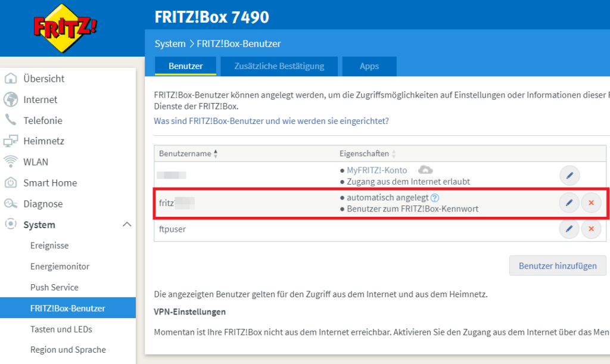Navigate to System in the breadcrumb

pyautogui.click(x=170, y=44)
